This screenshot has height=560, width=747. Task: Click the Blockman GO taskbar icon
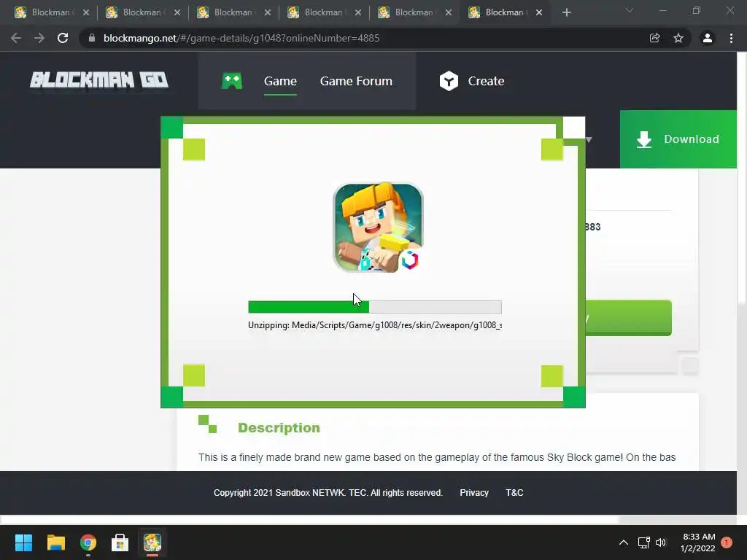click(152, 542)
